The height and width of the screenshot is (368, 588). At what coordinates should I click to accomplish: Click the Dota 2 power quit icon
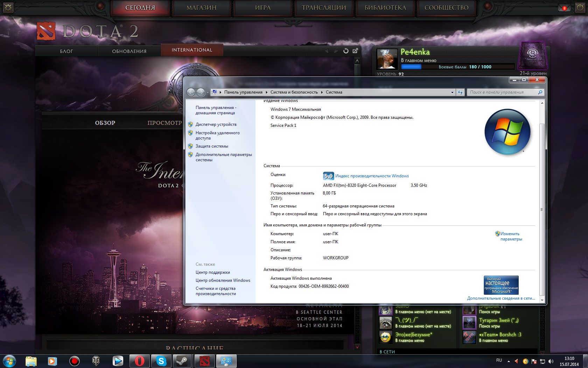click(580, 8)
